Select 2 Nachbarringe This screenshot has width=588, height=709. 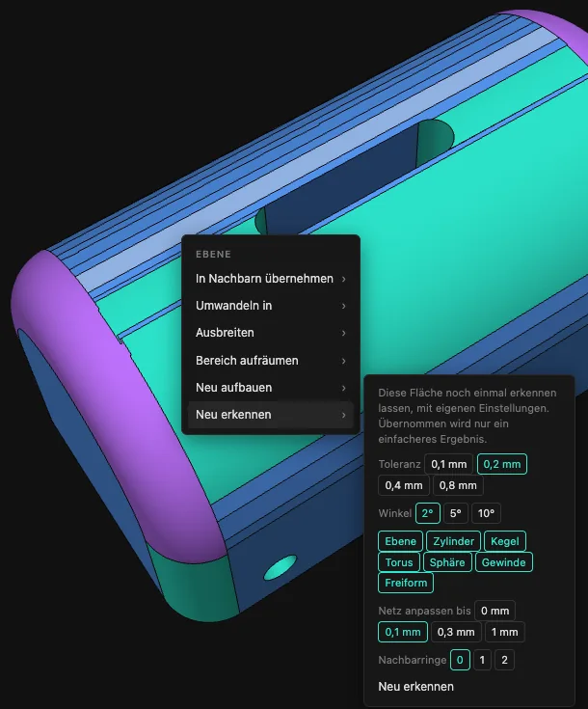point(504,660)
